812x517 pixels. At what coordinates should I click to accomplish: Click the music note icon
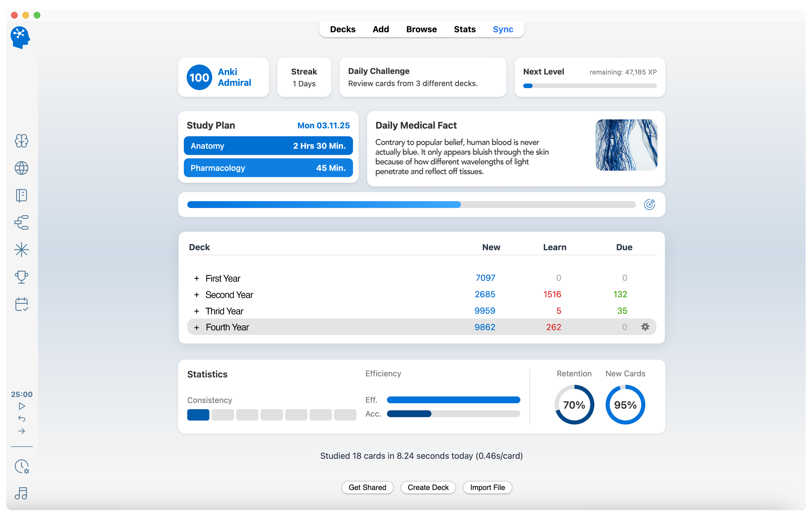click(x=21, y=493)
